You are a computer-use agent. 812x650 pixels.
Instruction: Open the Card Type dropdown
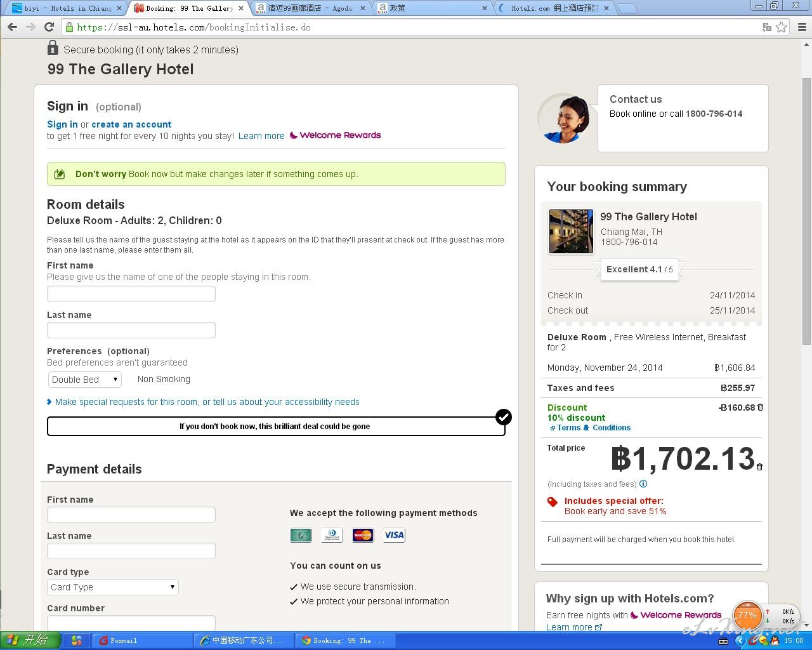tap(113, 587)
